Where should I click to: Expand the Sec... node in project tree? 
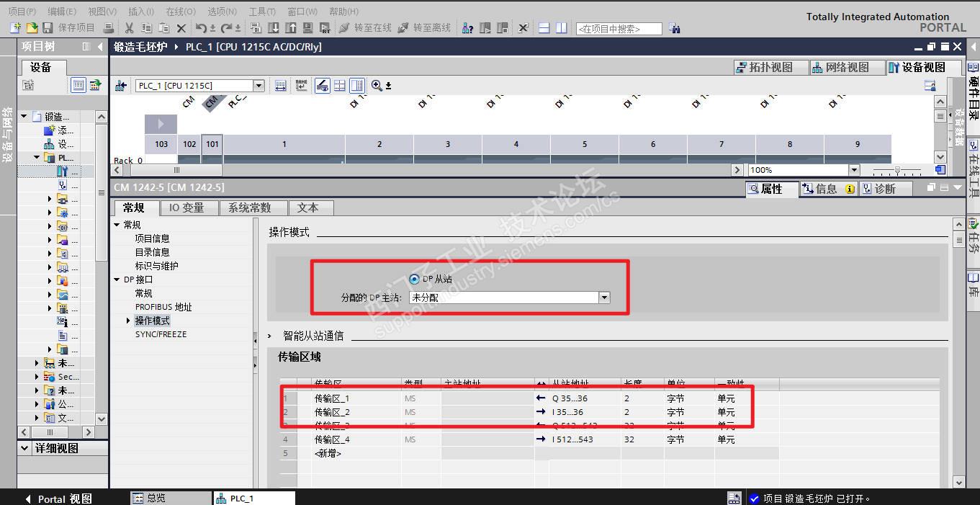[37, 377]
